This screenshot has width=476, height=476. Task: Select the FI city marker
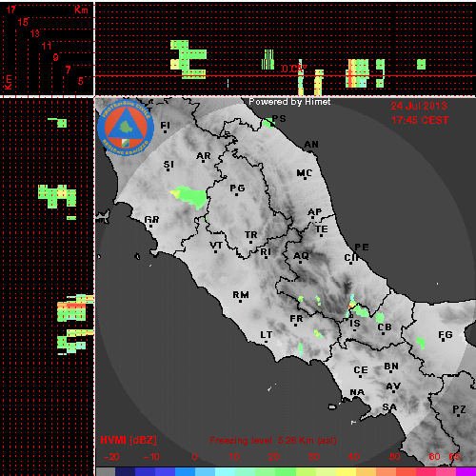point(165,131)
